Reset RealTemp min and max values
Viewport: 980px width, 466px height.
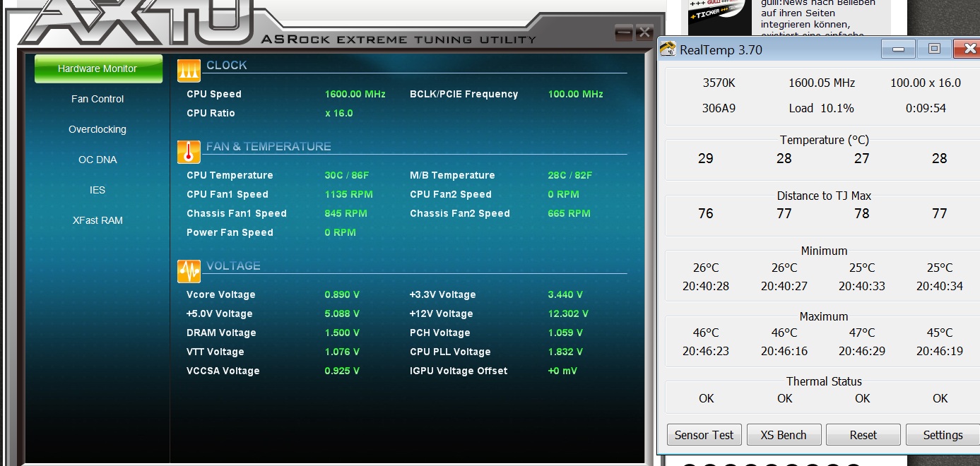click(x=863, y=435)
